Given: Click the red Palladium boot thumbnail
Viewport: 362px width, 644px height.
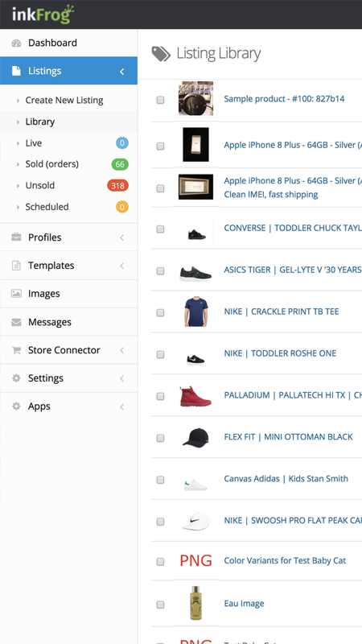Looking at the screenshot, I should click(195, 396).
